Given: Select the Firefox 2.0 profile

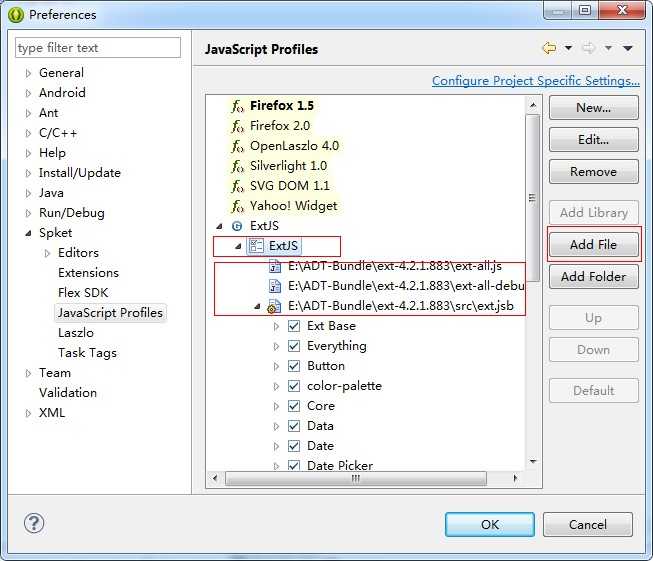Looking at the screenshot, I should 279,126.
